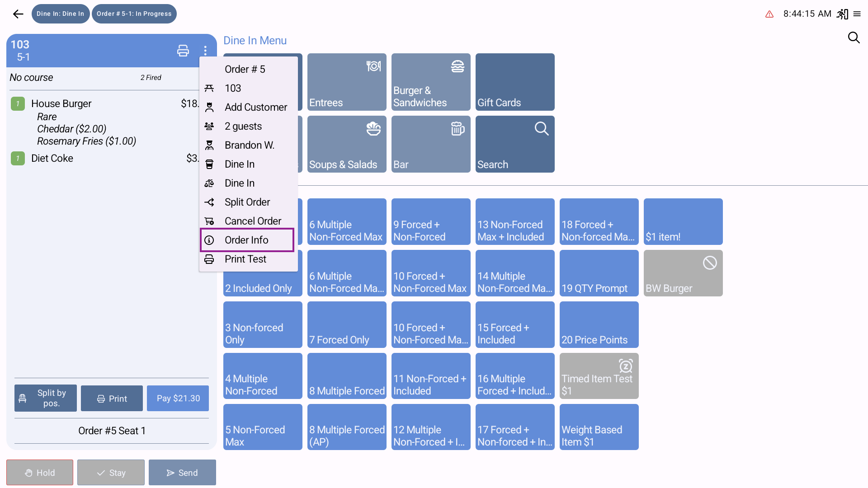
Task: Click the Dine In: Dine In chip
Action: (x=61, y=14)
